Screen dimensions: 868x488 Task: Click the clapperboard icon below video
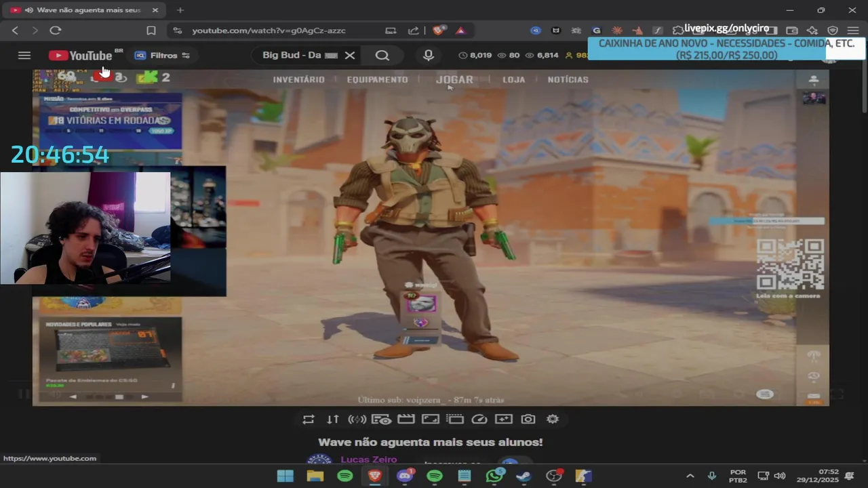406,420
